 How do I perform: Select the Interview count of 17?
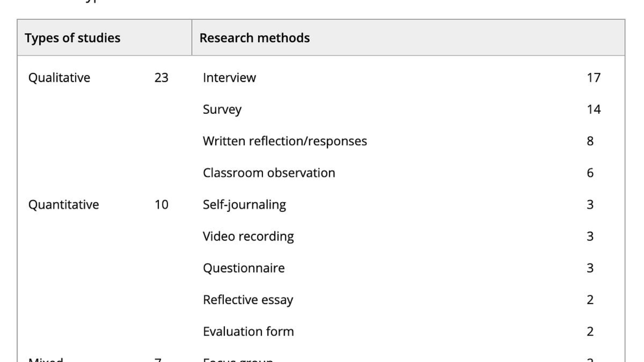(x=593, y=78)
